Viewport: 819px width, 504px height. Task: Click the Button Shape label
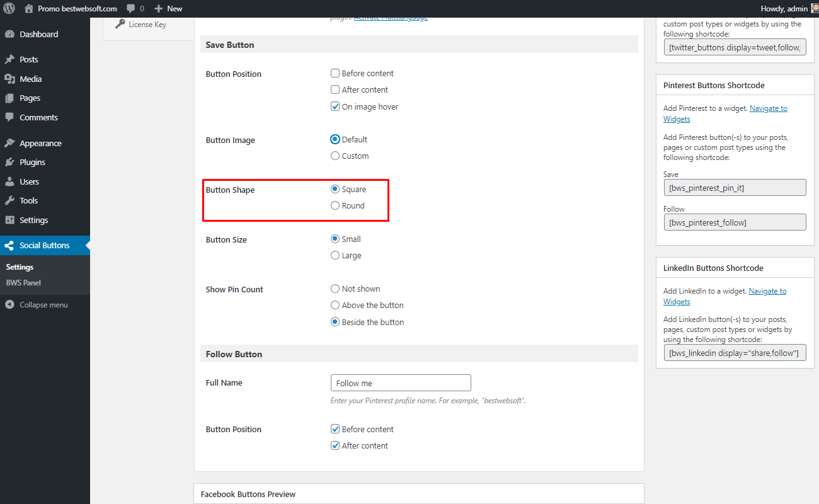point(231,190)
